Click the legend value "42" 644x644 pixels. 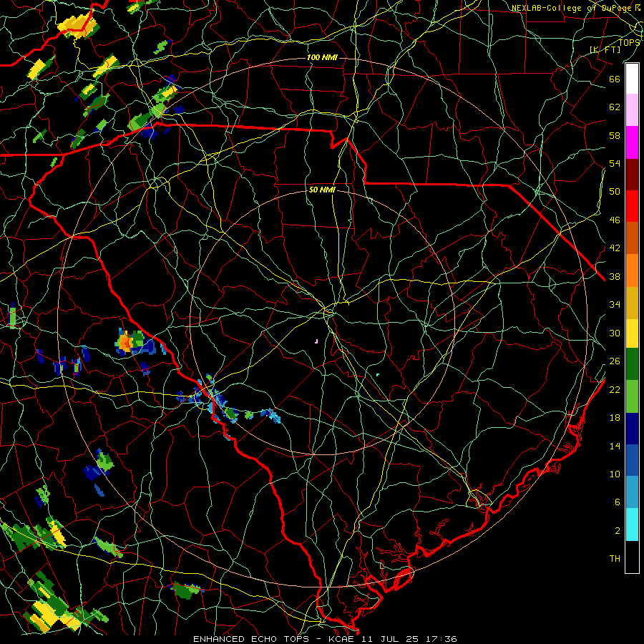(x=615, y=248)
